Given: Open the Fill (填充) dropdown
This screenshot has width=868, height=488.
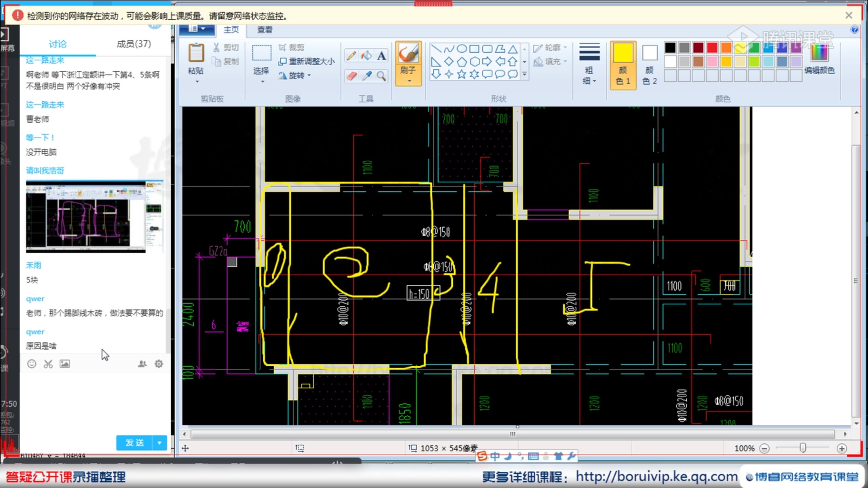Looking at the screenshot, I should tap(550, 62).
